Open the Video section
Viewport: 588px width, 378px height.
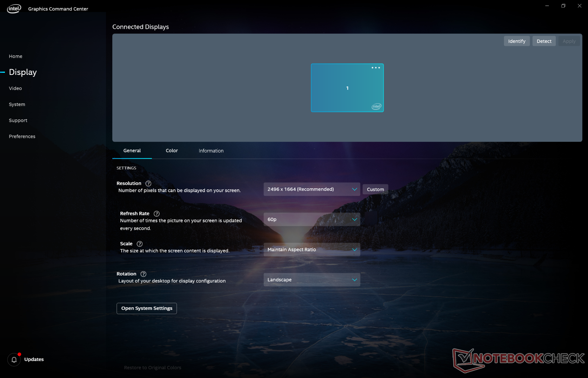(15, 89)
